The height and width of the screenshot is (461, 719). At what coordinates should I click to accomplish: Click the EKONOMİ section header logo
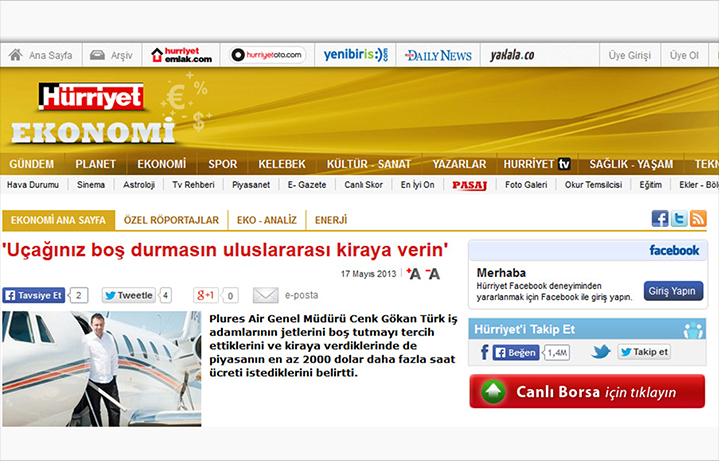93,131
